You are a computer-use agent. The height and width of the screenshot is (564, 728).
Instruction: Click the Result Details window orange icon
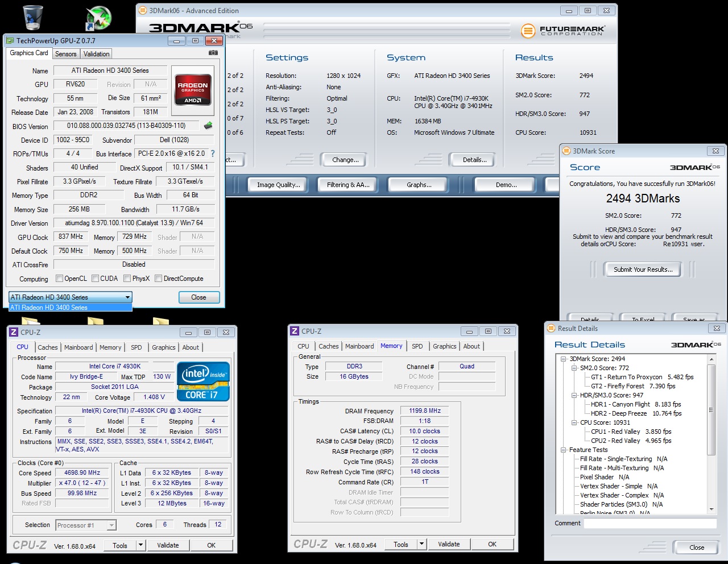(x=551, y=328)
